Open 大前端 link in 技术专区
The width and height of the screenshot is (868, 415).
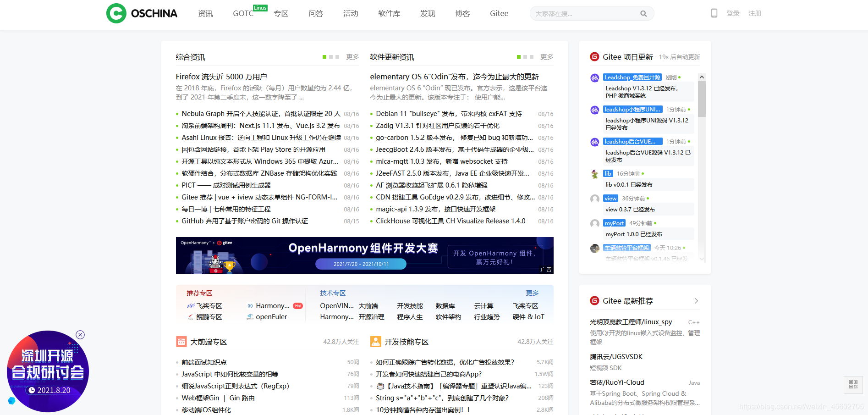pyautogui.click(x=368, y=306)
